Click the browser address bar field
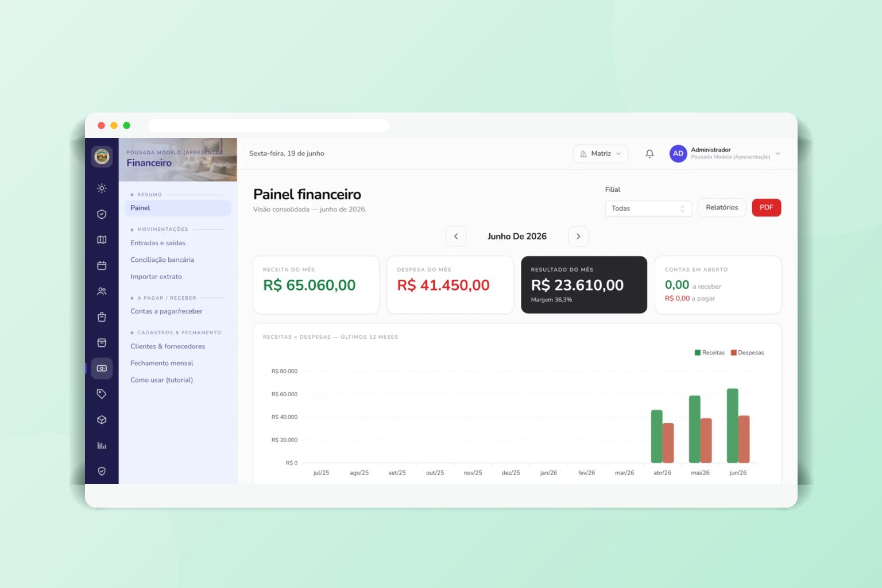Image resolution: width=882 pixels, height=588 pixels. click(269, 125)
